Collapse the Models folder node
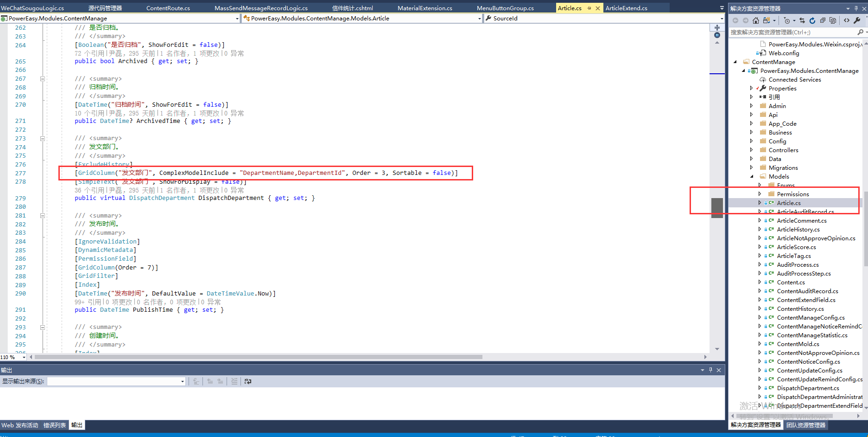 pyautogui.click(x=752, y=176)
